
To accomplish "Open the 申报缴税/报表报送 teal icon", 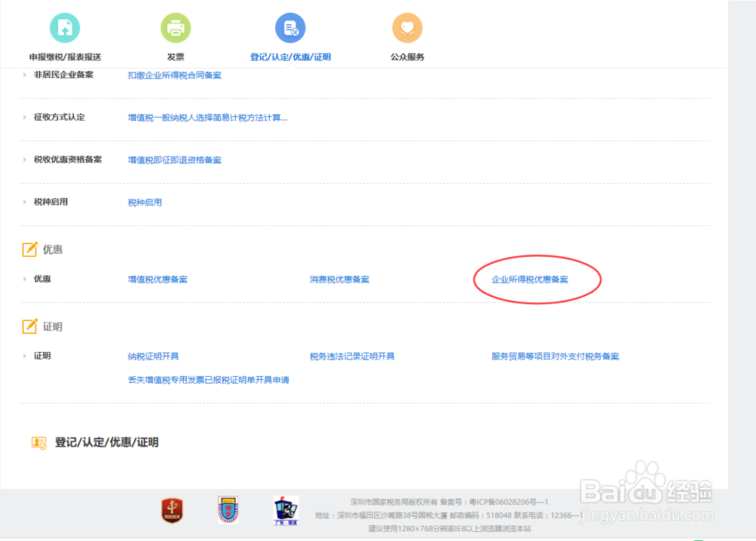I will click(64, 27).
